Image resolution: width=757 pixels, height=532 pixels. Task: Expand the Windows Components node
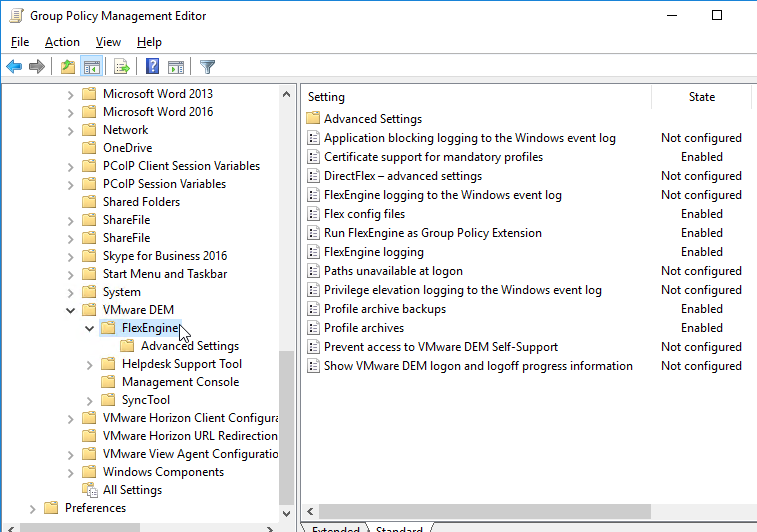[70, 473]
